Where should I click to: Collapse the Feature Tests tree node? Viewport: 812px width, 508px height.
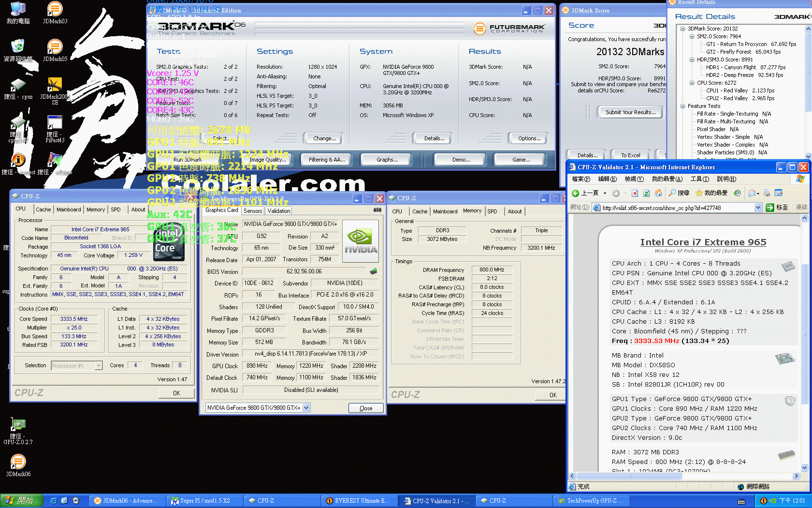coord(683,106)
